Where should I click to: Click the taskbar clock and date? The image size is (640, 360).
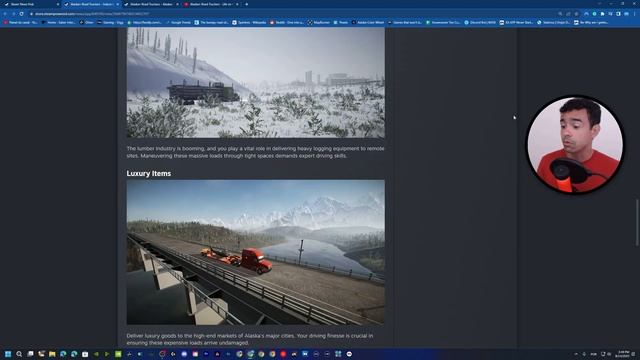pos(623,354)
